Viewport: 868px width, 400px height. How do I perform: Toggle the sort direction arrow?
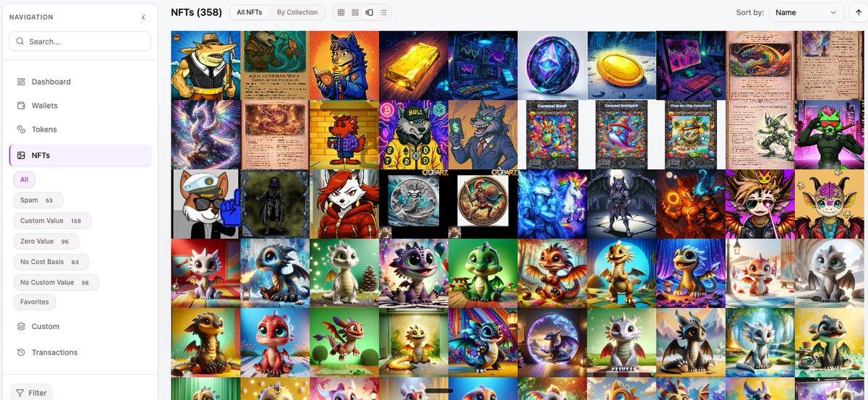859,12
